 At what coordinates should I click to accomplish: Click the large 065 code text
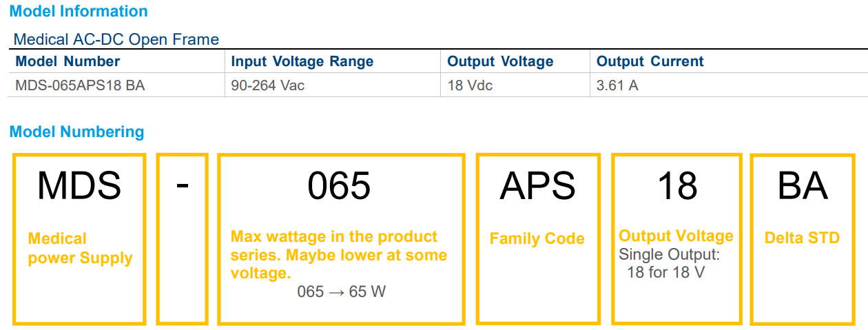click(x=339, y=185)
